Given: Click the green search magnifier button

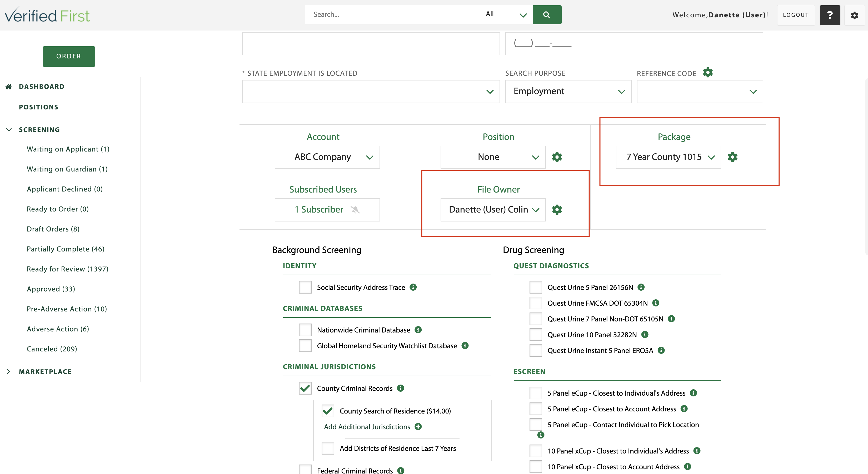Looking at the screenshot, I should pyautogui.click(x=547, y=14).
